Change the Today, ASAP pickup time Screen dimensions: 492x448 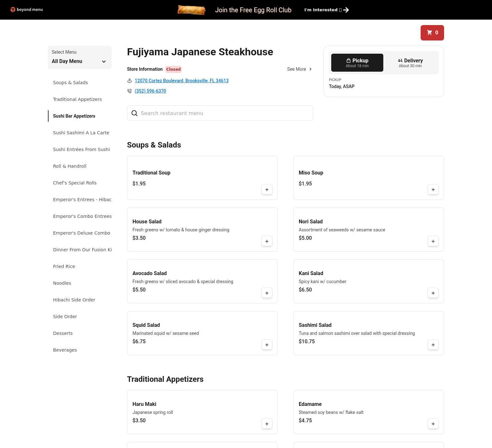point(342,86)
